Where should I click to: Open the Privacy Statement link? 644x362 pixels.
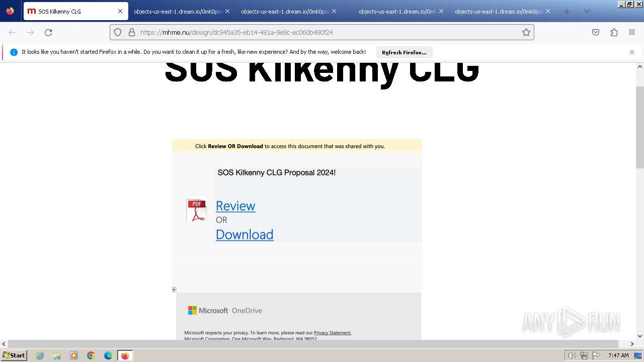(333, 333)
